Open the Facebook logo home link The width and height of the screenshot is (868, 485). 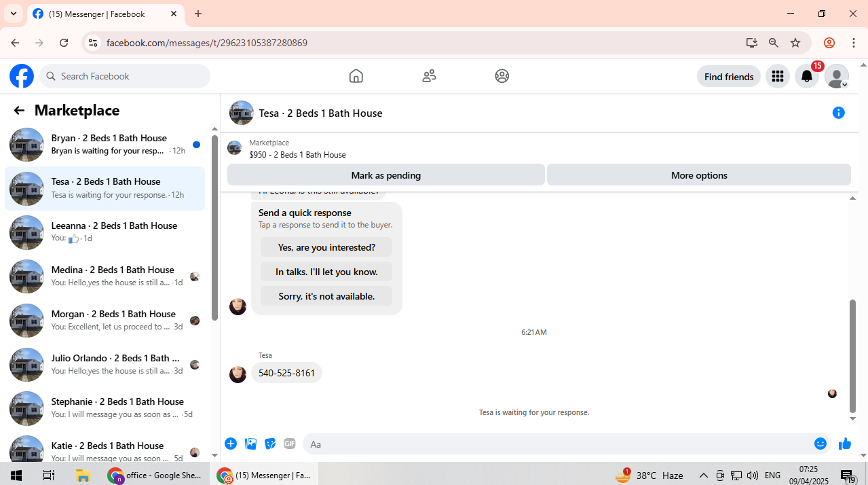(22, 76)
